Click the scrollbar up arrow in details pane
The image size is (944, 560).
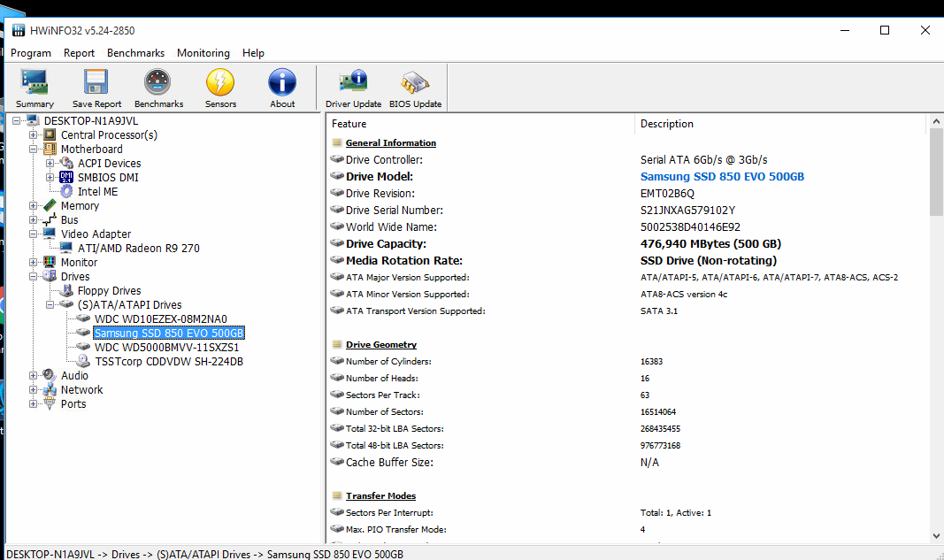click(x=935, y=121)
